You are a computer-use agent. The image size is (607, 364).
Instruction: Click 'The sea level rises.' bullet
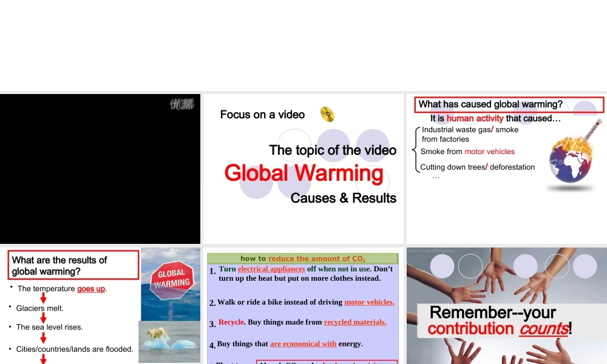(x=49, y=327)
